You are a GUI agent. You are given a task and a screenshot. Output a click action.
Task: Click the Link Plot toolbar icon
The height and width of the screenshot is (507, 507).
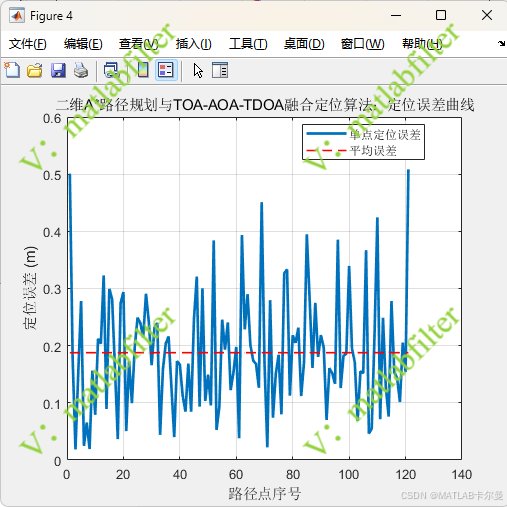click(x=111, y=70)
